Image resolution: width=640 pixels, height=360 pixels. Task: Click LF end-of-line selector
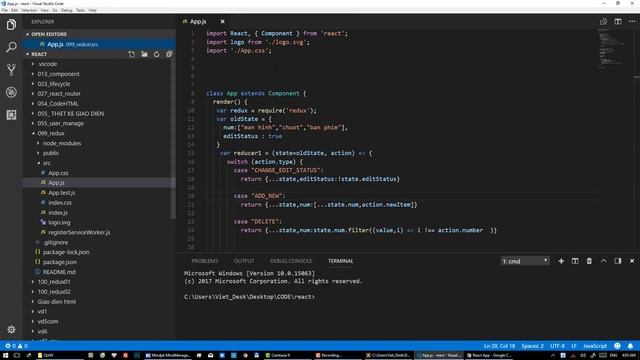(574, 346)
